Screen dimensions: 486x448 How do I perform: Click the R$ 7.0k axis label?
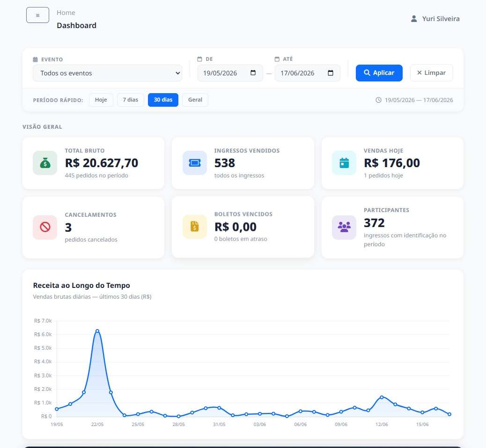pos(43,321)
